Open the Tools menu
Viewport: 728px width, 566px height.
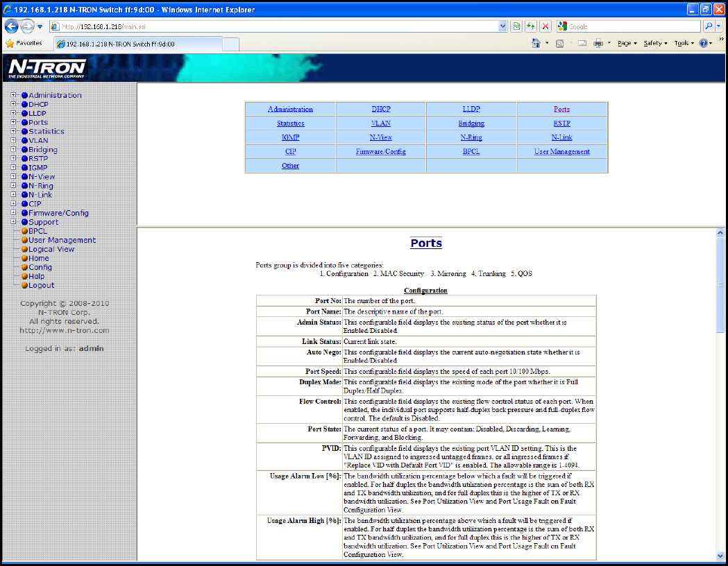(x=684, y=43)
